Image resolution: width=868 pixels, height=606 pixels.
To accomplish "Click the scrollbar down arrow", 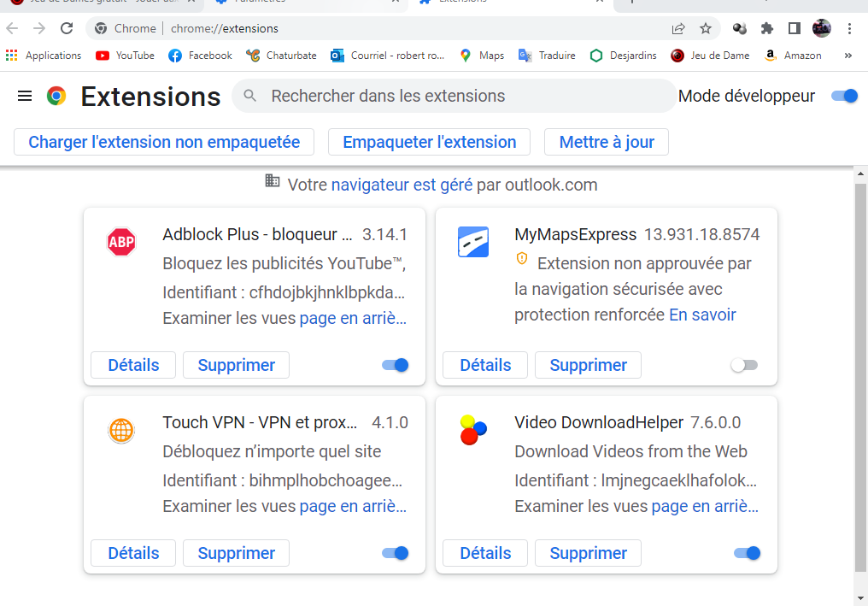I will point(860,598).
